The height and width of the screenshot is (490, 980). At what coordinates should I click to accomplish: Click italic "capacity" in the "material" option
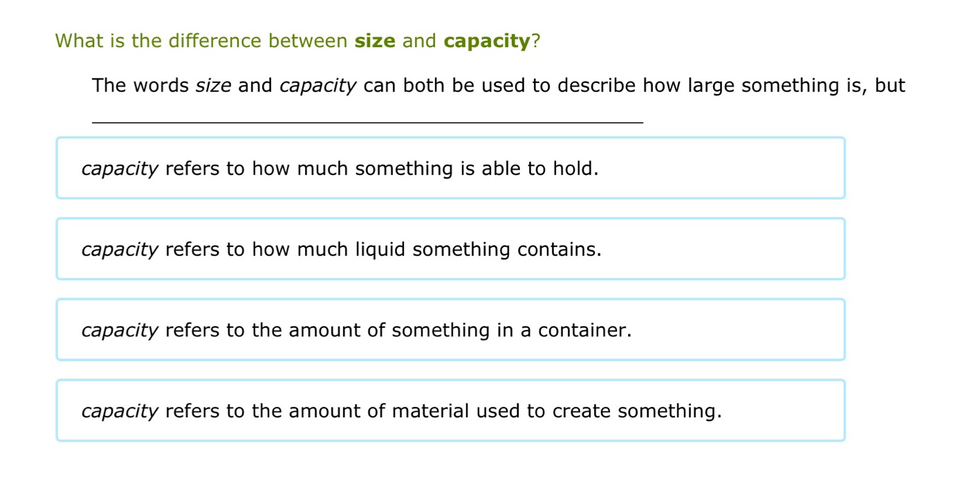(120, 412)
